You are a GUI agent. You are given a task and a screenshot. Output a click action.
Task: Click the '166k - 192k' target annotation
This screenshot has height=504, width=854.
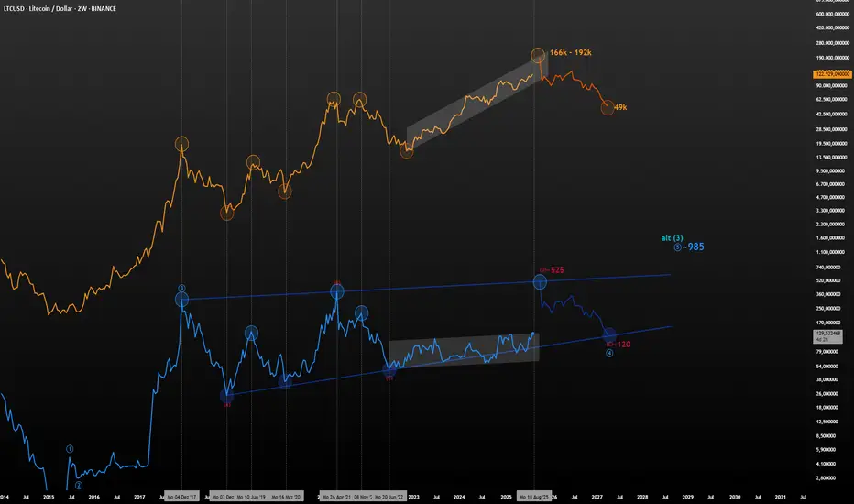pyautogui.click(x=570, y=52)
